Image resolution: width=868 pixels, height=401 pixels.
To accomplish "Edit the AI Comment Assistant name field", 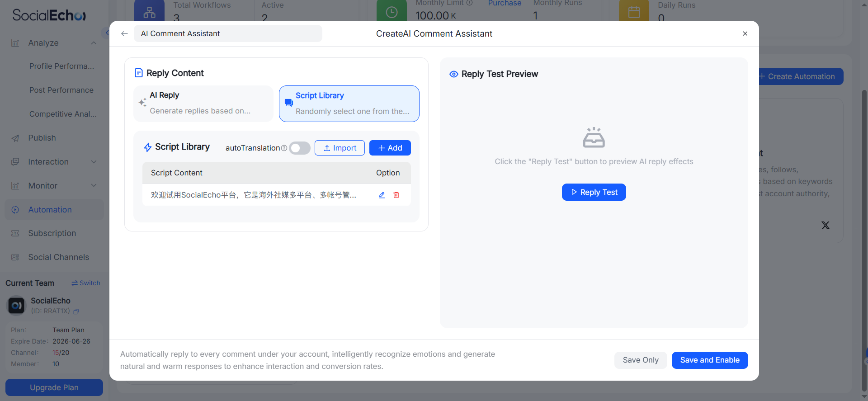I will 228,33.
